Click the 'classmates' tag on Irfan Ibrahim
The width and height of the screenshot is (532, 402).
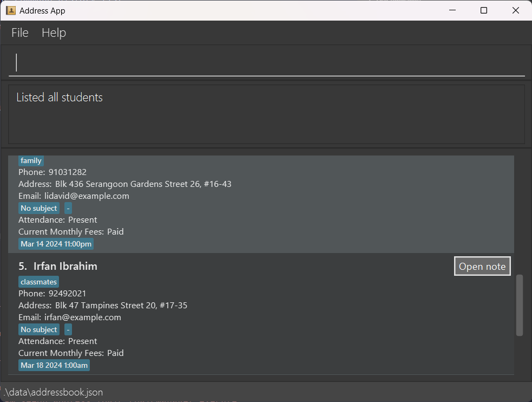(x=39, y=282)
